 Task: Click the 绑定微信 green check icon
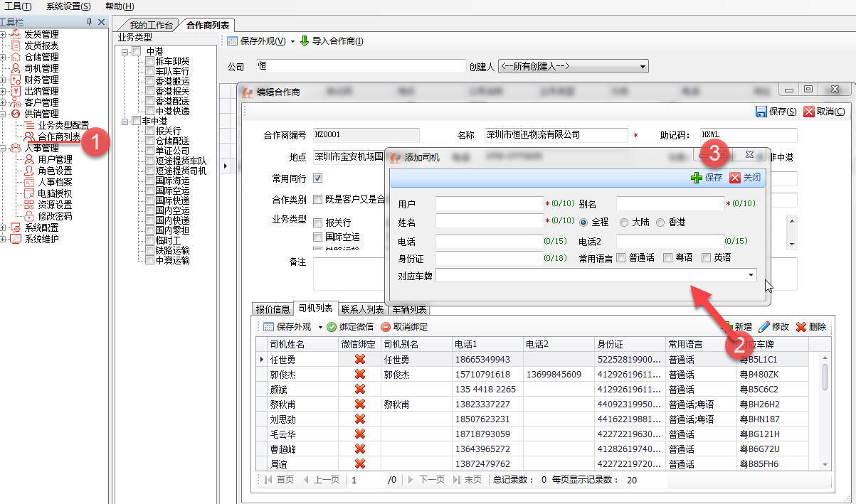pos(332,327)
